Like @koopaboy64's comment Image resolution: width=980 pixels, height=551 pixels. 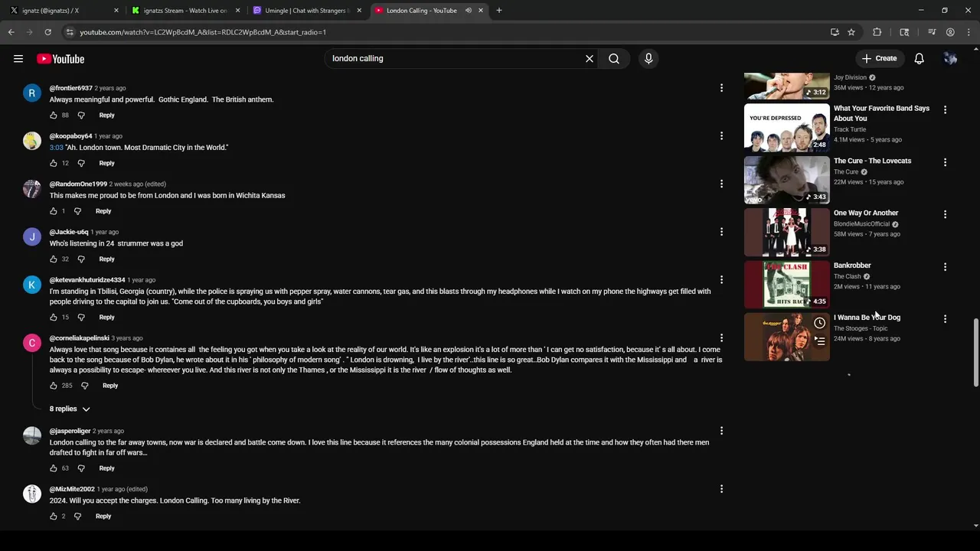click(54, 163)
